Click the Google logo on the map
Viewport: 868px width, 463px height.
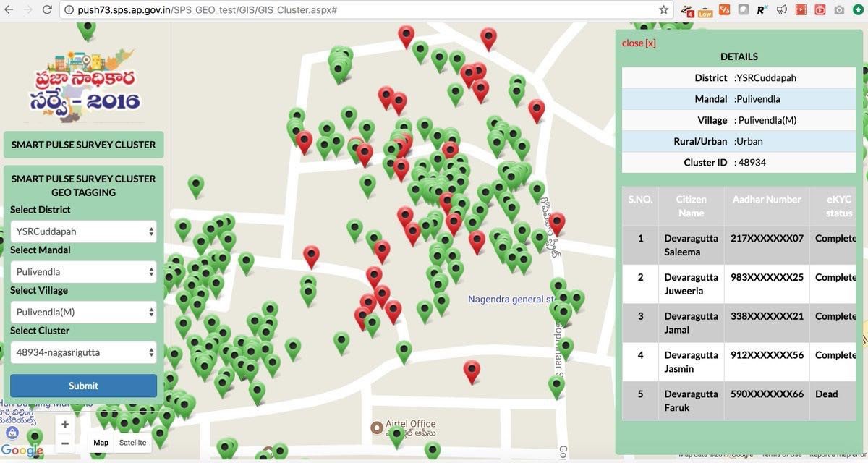tap(22, 451)
